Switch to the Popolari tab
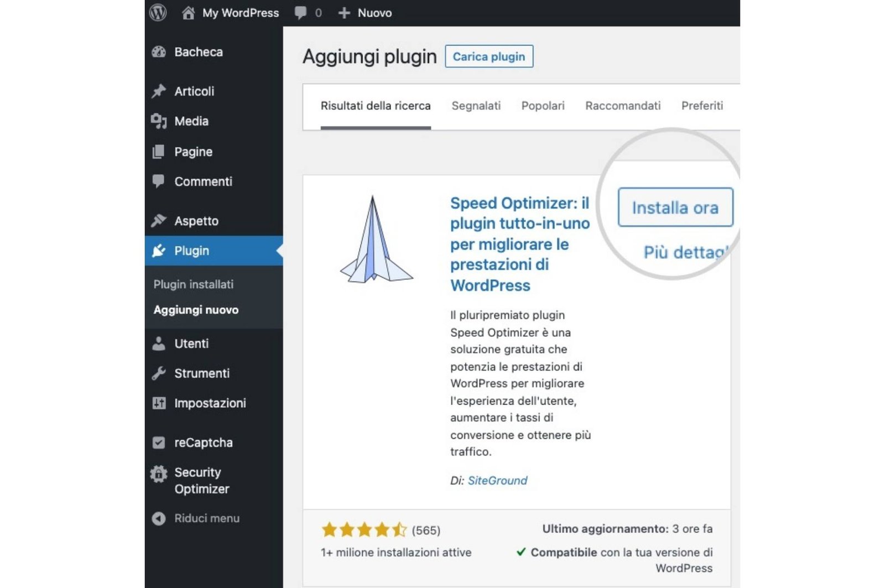The width and height of the screenshot is (885, 588). (543, 106)
